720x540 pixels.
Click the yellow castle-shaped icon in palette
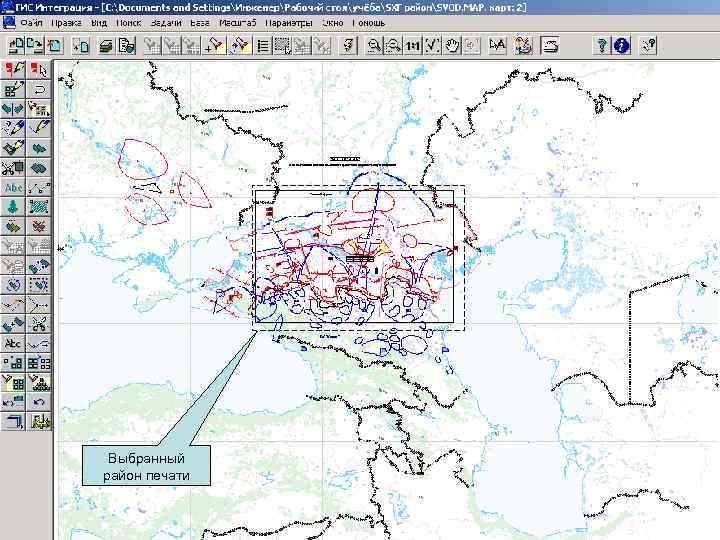tap(39, 422)
